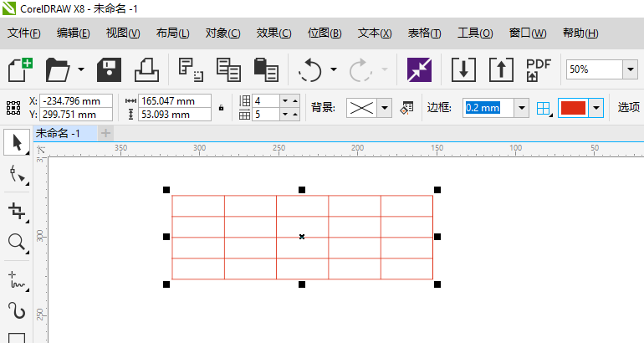Expand the 背景 background color dropdown
This screenshot has width=644, height=343.
click(x=385, y=108)
